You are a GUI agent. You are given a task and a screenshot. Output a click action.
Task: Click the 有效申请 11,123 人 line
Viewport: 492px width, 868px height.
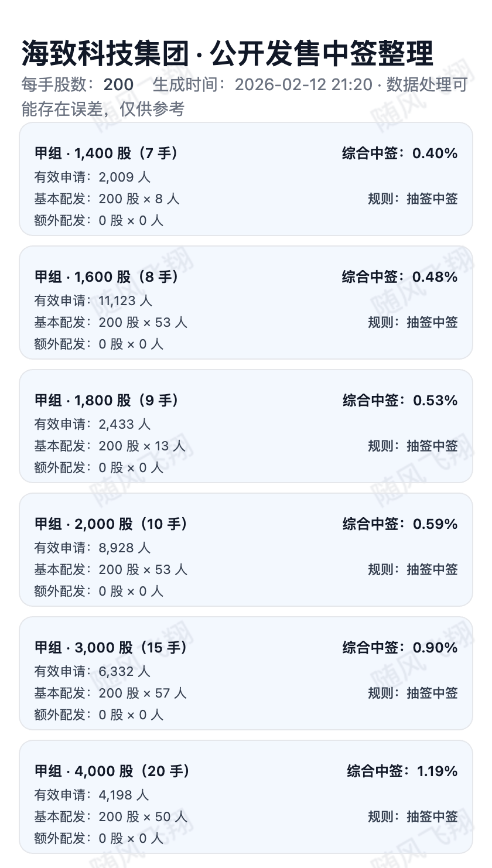tap(93, 300)
